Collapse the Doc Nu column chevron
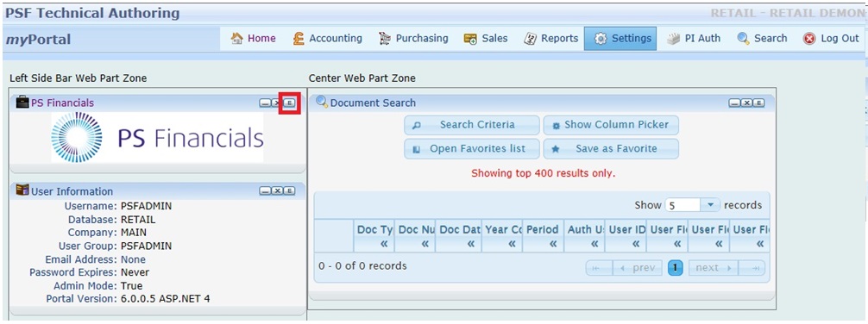868x324 pixels. (425, 243)
